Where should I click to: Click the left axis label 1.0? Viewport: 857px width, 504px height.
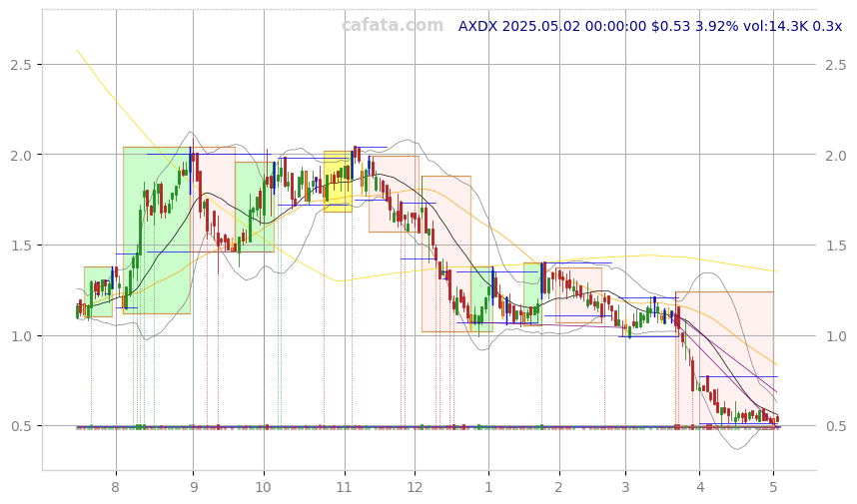tap(20, 335)
